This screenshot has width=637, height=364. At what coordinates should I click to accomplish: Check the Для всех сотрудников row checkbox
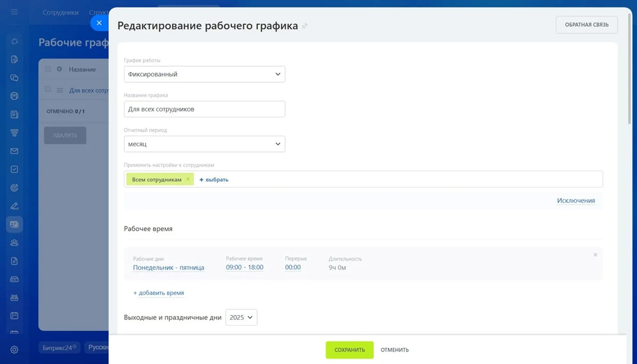pos(48,89)
